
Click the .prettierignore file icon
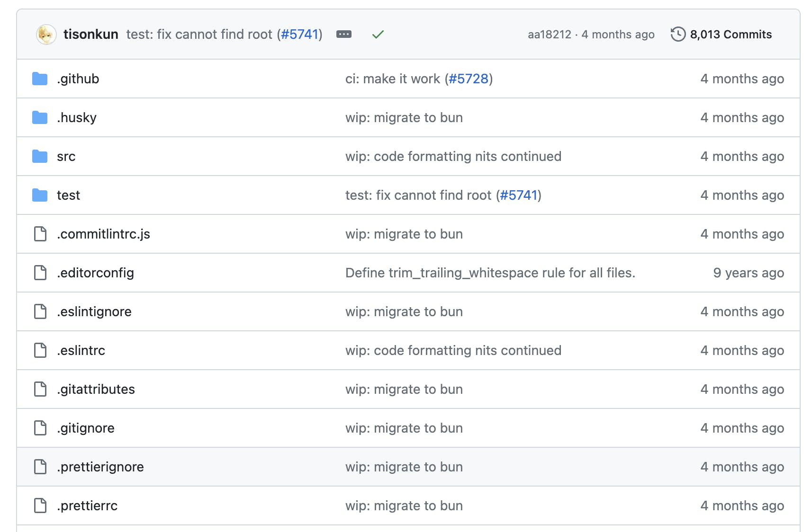(x=40, y=467)
